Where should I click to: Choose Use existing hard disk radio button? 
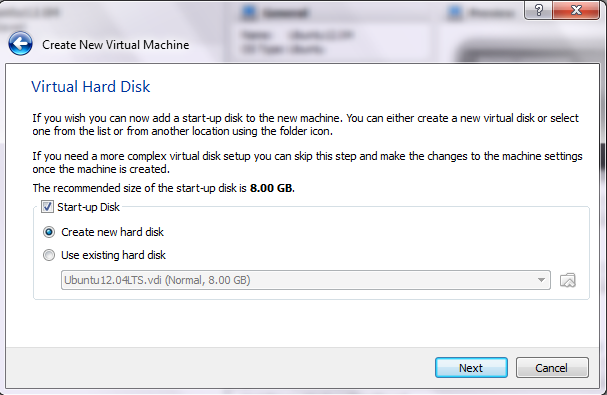(x=49, y=255)
